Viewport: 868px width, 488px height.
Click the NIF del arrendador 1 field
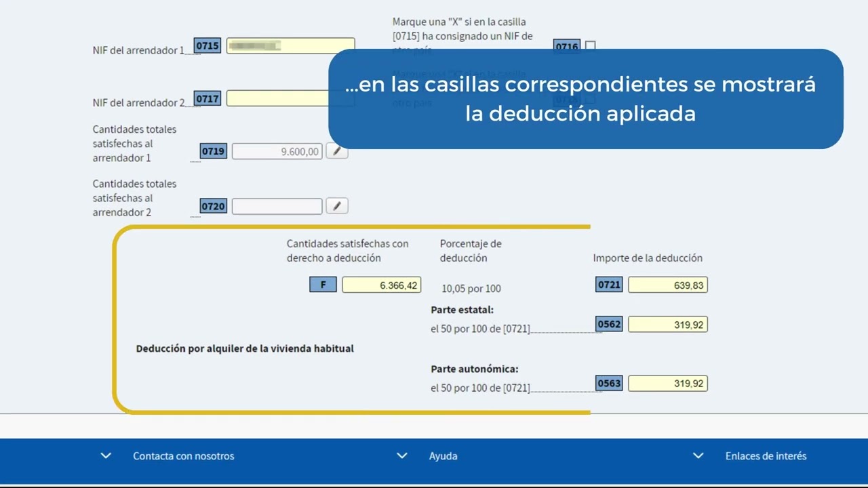point(290,45)
